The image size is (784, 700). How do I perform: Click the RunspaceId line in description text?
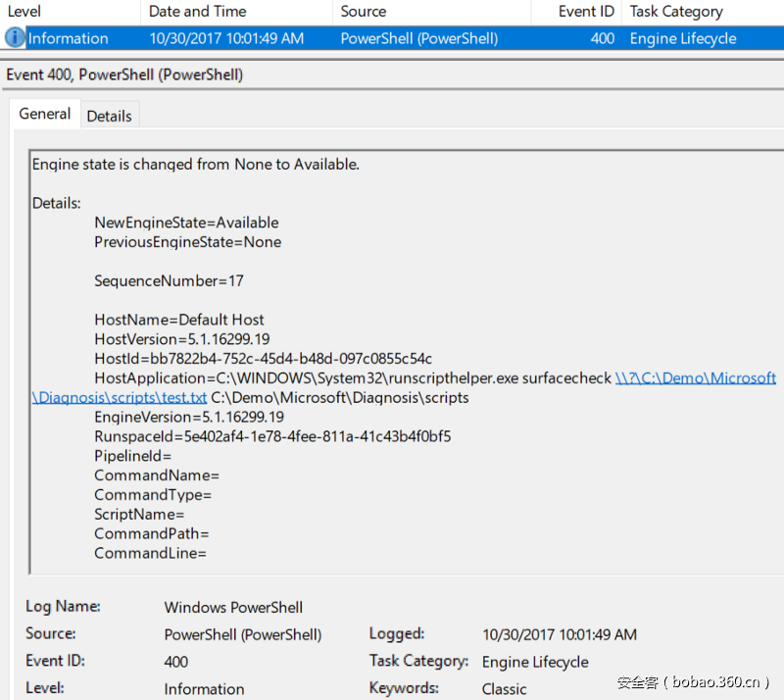click(x=272, y=436)
